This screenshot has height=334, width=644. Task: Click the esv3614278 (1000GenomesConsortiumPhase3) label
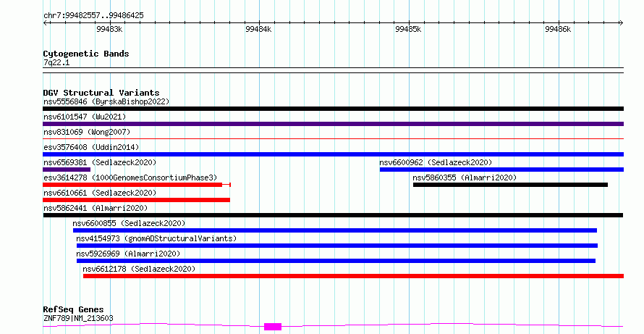coord(130,178)
